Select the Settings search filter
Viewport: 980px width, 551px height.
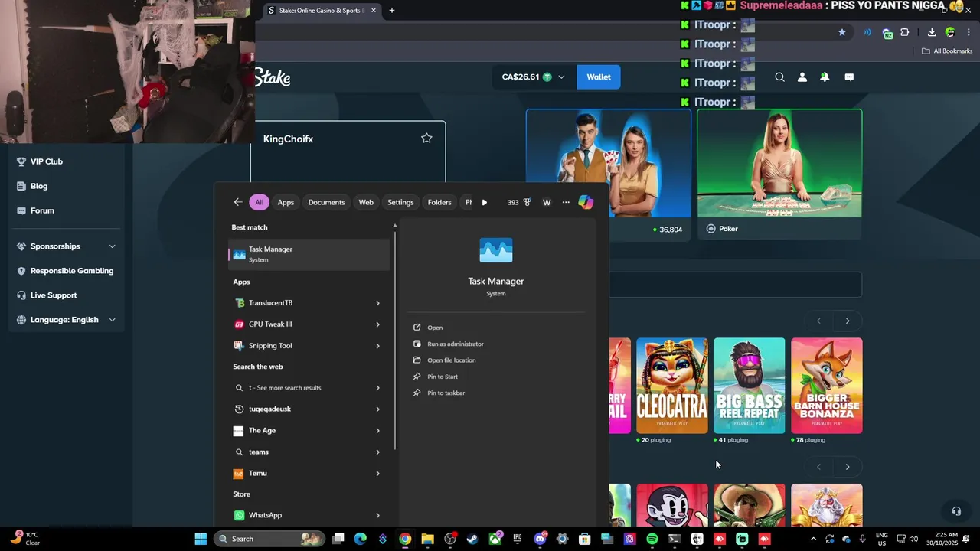(400, 202)
